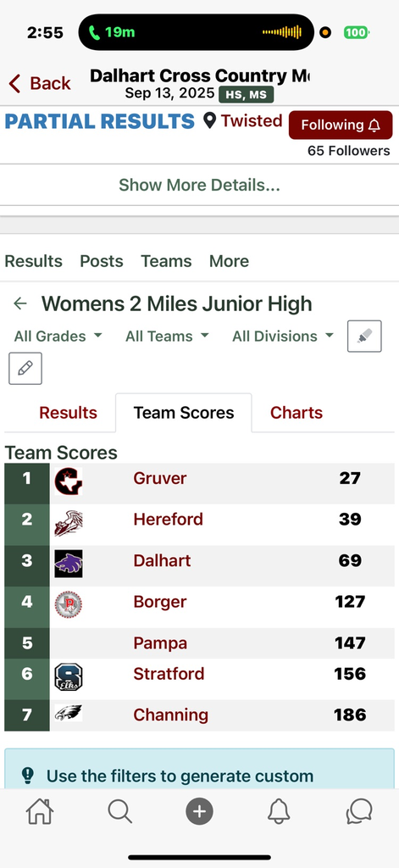
Task: Open the All Divisions dropdown
Action: [283, 336]
